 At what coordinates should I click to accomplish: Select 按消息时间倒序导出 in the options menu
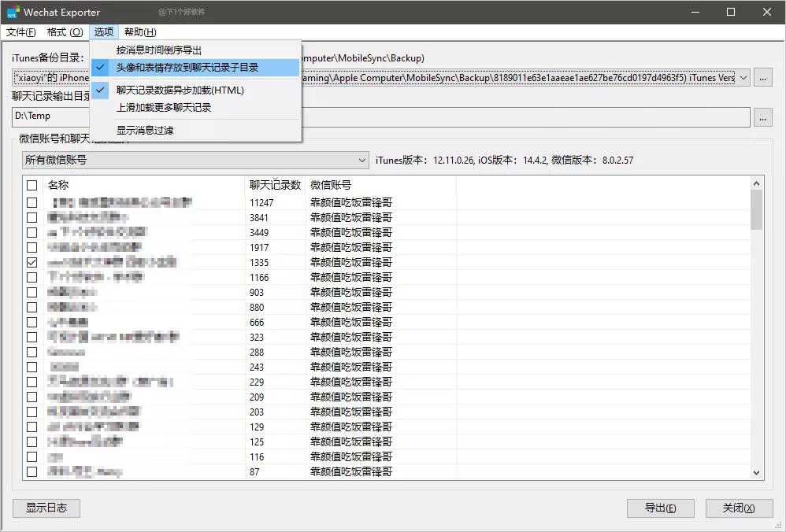tap(161, 49)
